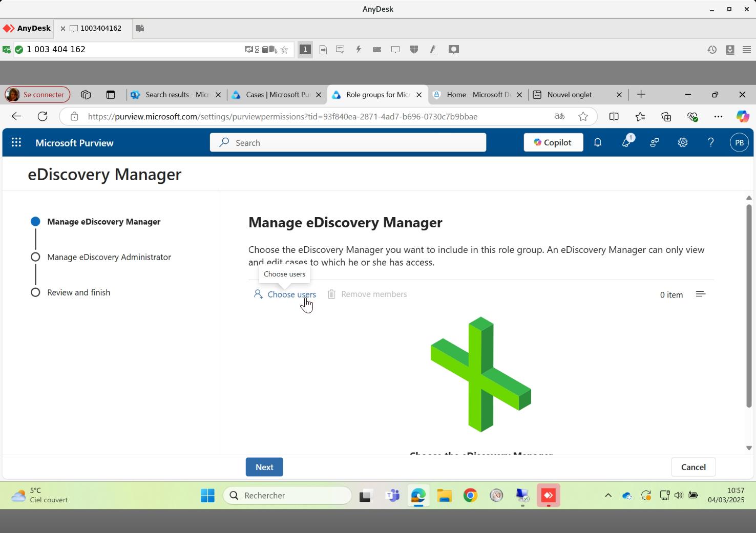
Task: Open AnyDesk permissions shield icon
Action: 414,49
